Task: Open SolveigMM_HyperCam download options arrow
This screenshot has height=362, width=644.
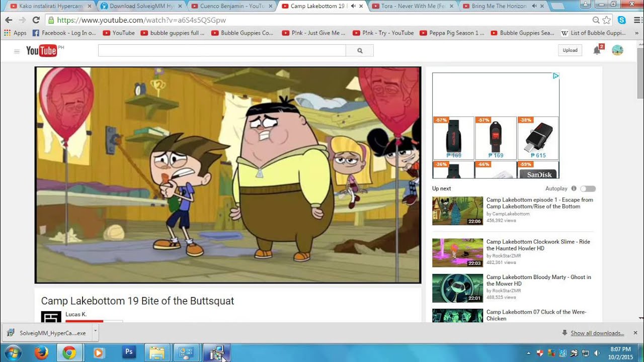Action: tap(95, 332)
